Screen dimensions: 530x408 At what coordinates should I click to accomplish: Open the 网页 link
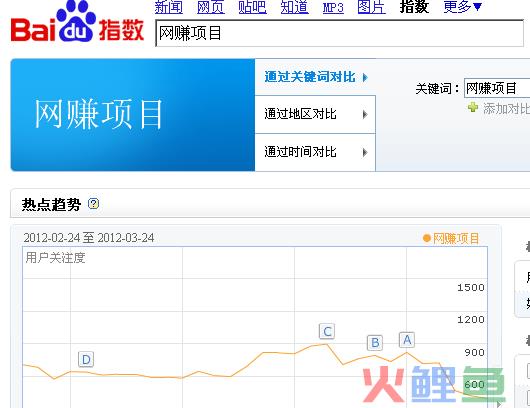point(211,7)
